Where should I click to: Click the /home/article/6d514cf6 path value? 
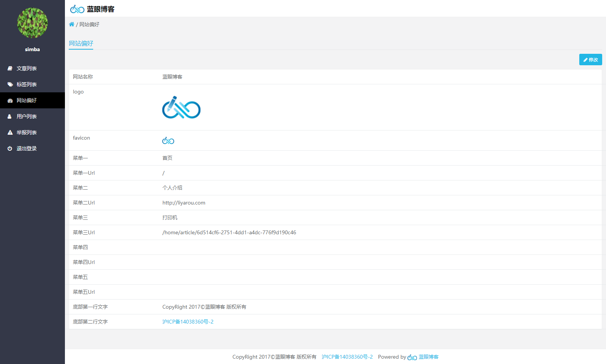click(x=229, y=232)
